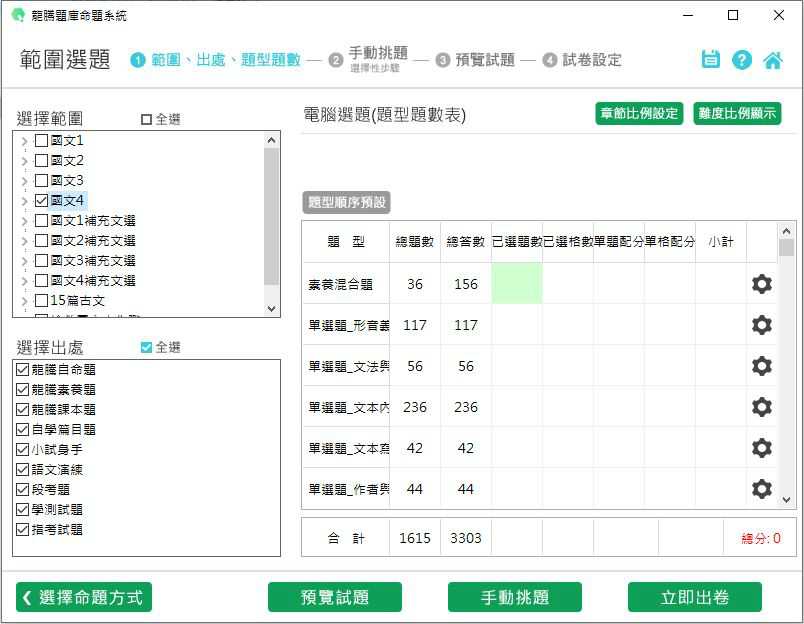The width and height of the screenshot is (804, 624).
Task: Click 立即出卷 button
Action: [695, 597]
